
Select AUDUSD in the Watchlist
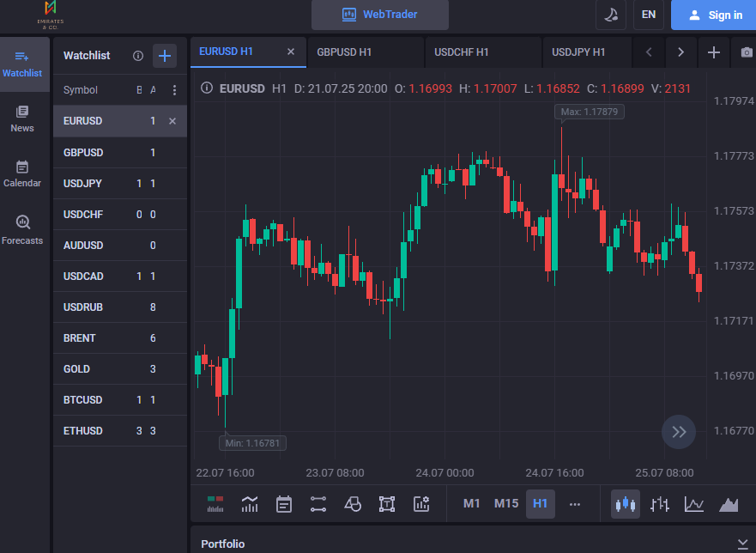(120, 245)
